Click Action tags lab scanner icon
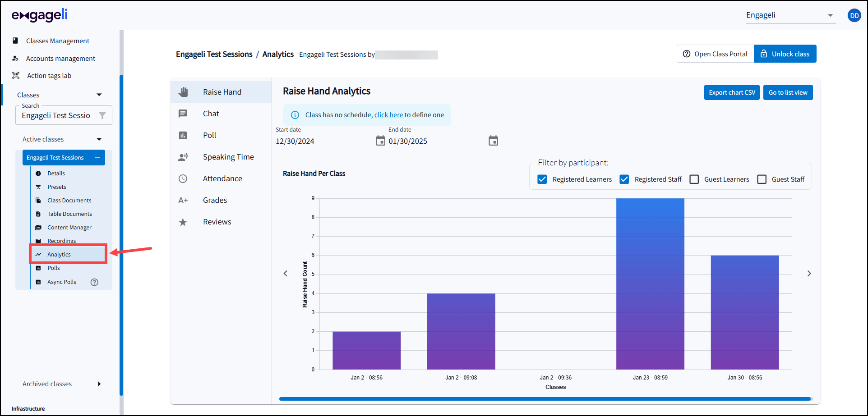 click(16, 75)
